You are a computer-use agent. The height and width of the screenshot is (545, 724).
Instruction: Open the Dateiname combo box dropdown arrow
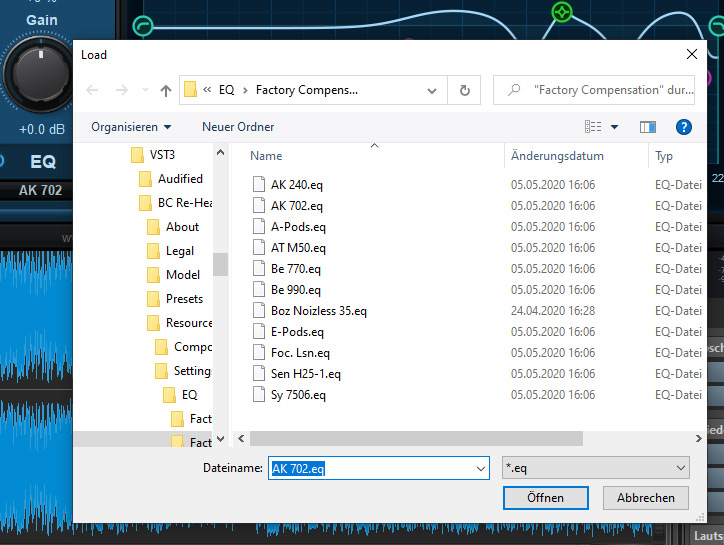(480, 468)
